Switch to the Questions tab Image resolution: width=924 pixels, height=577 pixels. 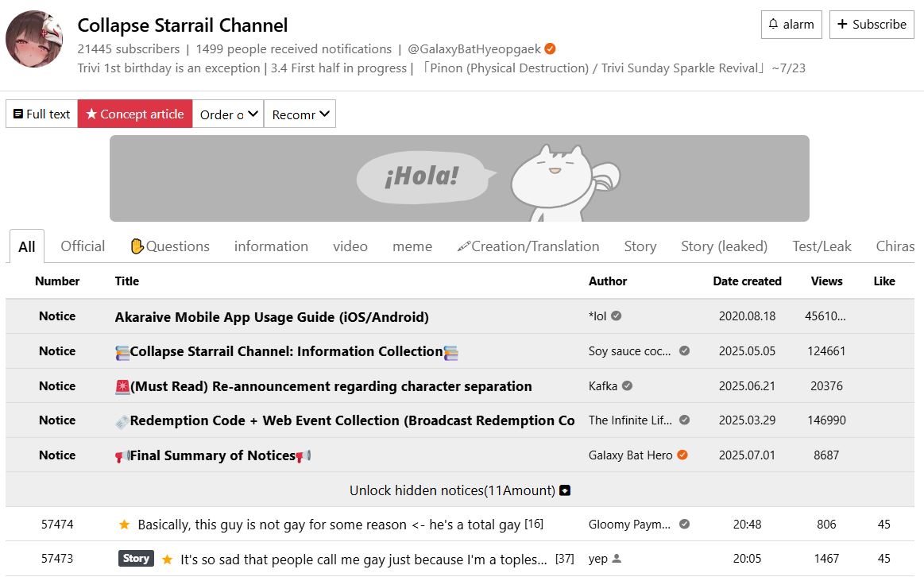coord(170,246)
